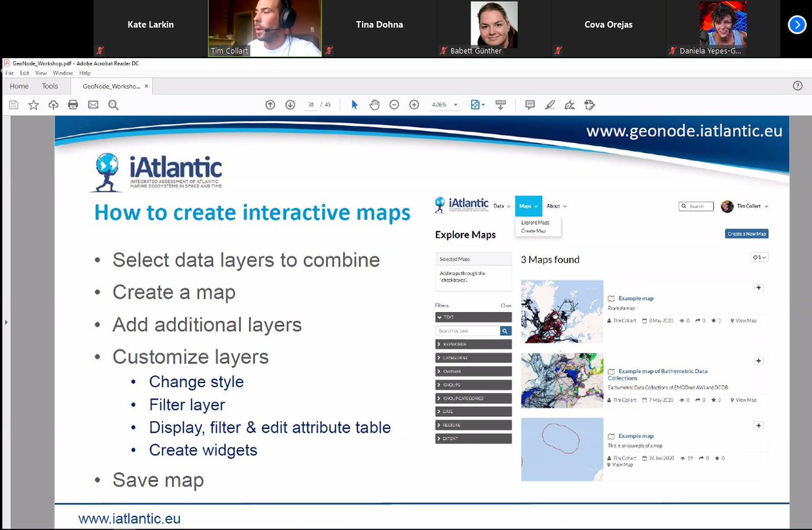Image resolution: width=812 pixels, height=530 pixels.
Task: Expand the GROUP CATEGORIES filter section
Action: [x=474, y=399]
